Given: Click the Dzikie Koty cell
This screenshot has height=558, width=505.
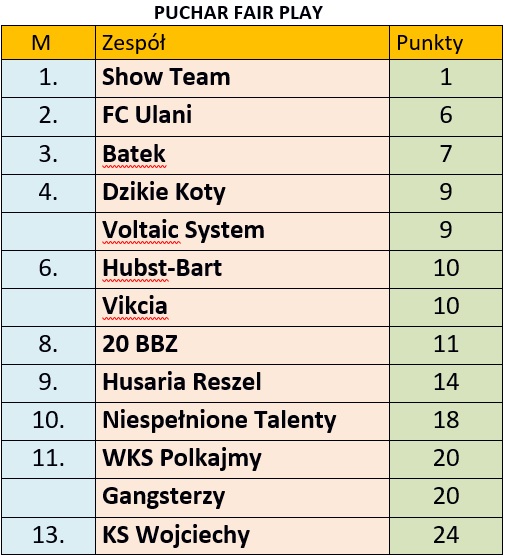Looking at the screenshot, I should pyautogui.click(x=242, y=194).
